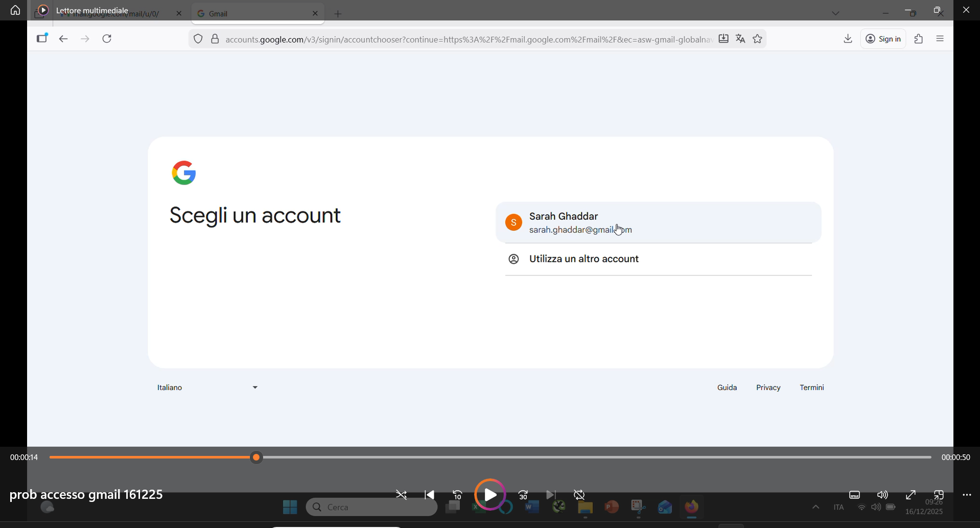Open Firefox from the taskbar
The width and height of the screenshot is (980, 528).
point(692,507)
